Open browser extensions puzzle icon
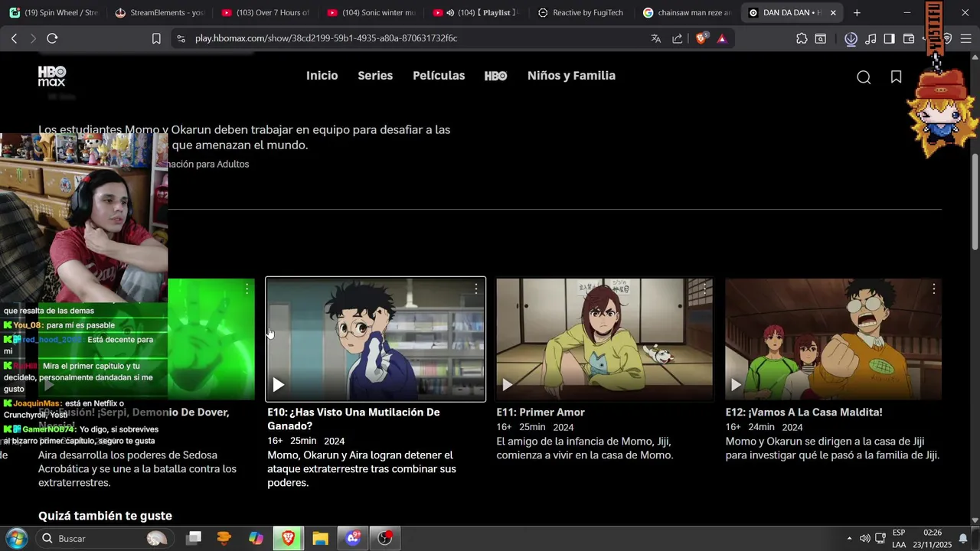980x551 pixels. tap(802, 38)
